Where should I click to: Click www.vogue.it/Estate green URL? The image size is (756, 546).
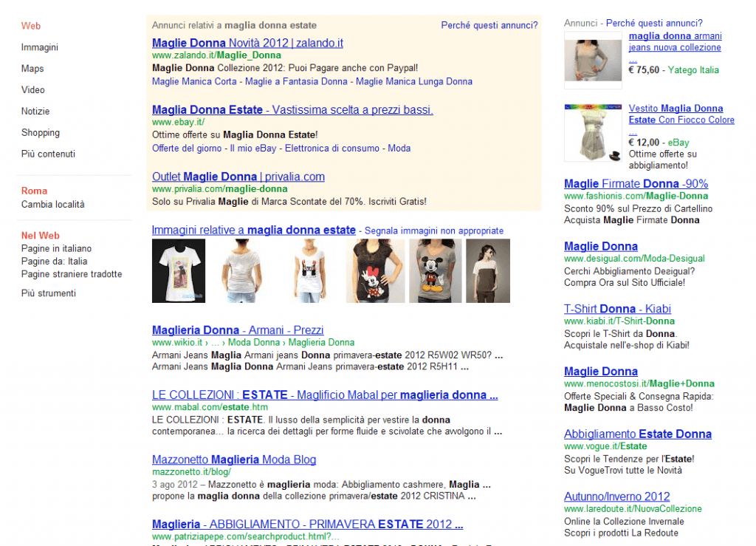tap(605, 446)
